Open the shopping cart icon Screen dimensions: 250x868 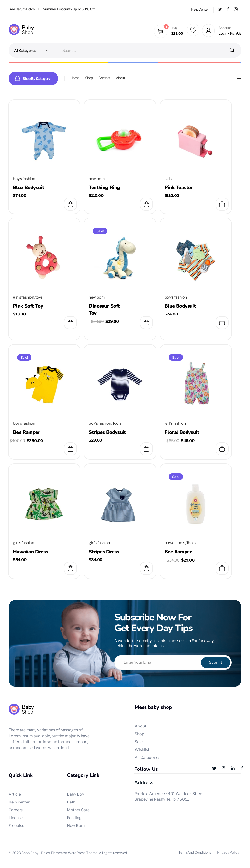(160, 31)
